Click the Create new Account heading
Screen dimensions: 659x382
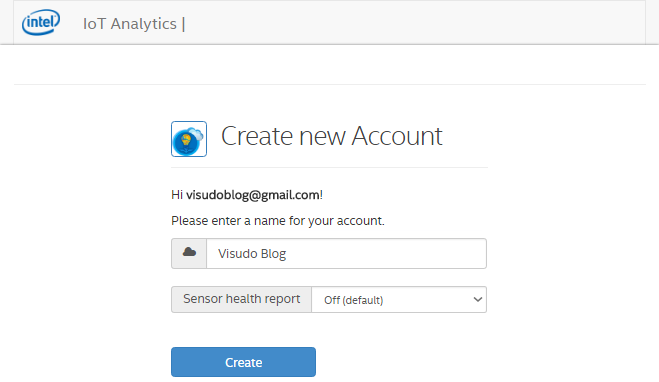pyautogui.click(x=332, y=136)
